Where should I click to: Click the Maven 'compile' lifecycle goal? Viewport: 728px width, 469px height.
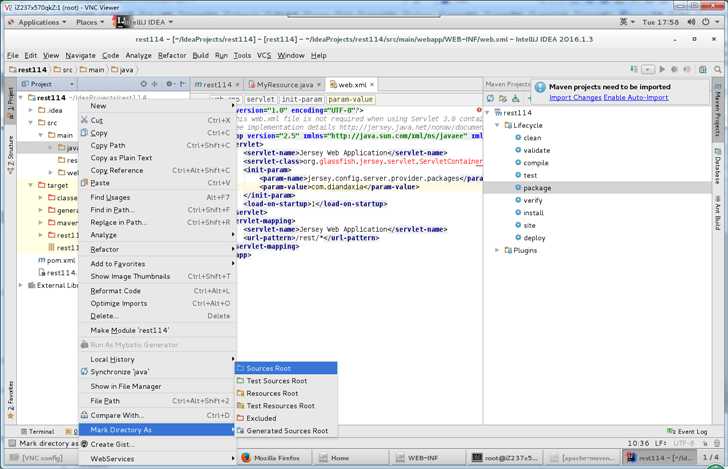point(536,163)
